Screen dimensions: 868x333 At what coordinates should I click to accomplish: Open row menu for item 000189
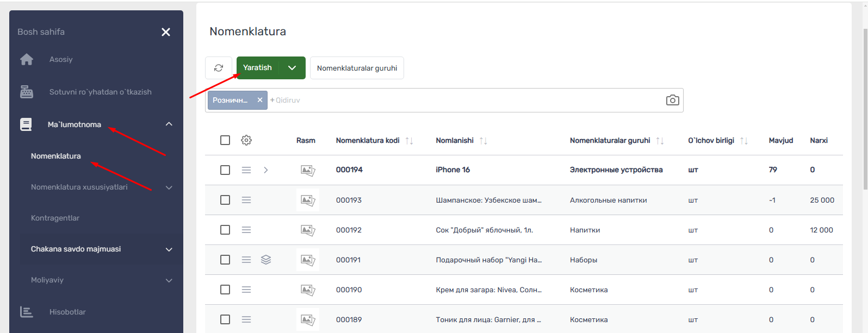pos(246,319)
